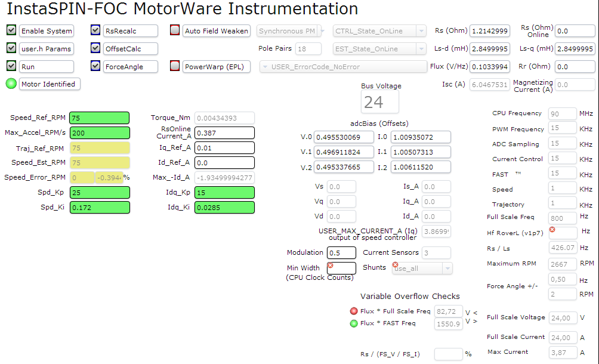Enable the Auto Field Weaken checkbox
599x364 pixels.
point(175,30)
